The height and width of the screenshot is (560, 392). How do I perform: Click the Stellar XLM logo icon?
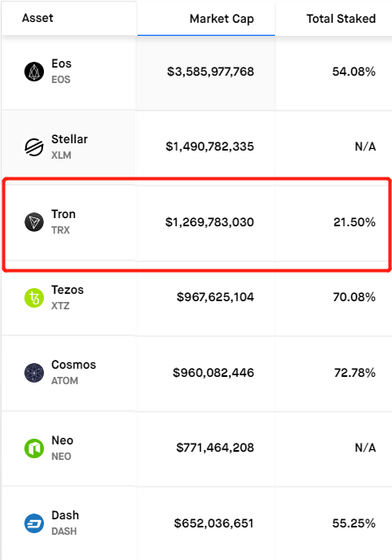(34, 147)
